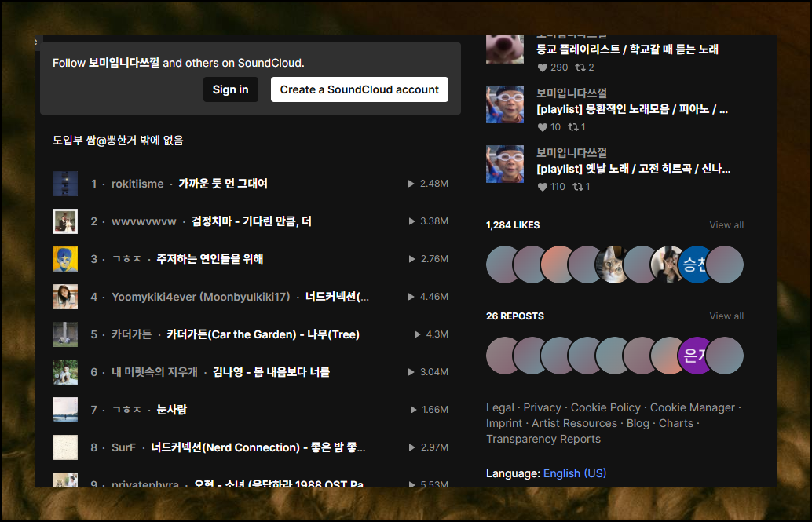Open track 5 카더가든(Car the Garden) - 나무(Tree)
The image size is (812, 522).
click(x=263, y=334)
